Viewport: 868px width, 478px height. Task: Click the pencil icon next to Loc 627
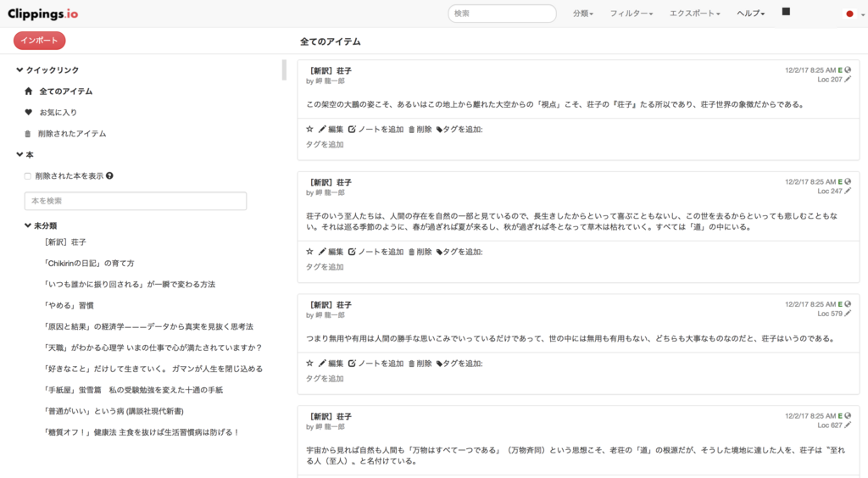tap(848, 425)
